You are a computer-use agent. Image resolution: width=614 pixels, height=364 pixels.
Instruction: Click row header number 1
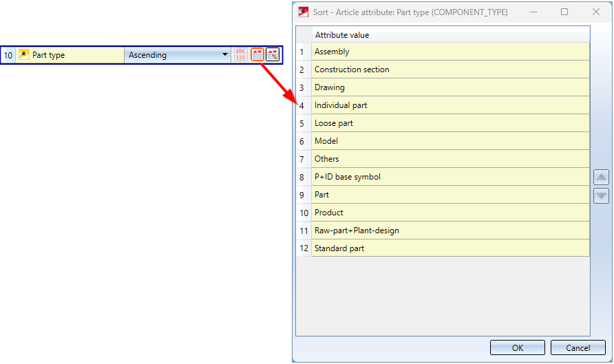[x=304, y=52]
